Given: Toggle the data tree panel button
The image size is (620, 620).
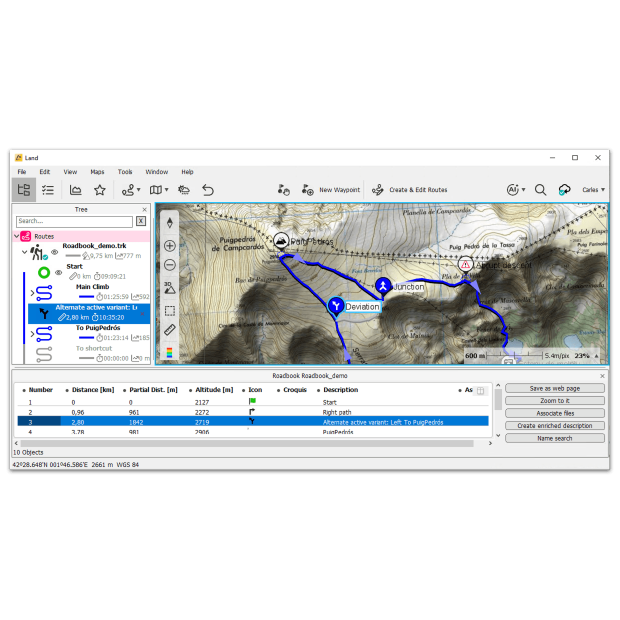Looking at the screenshot, I should pyautogui.click(x=24, y=190).
